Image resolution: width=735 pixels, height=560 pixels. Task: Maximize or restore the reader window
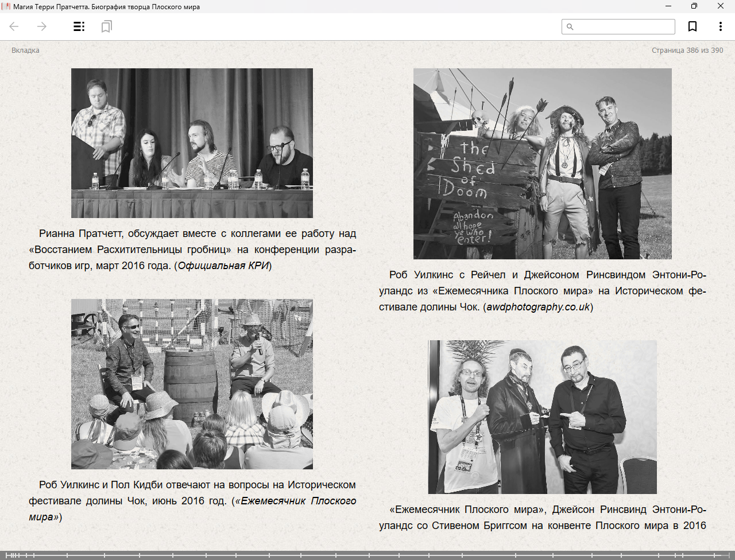tap(694, 6)
